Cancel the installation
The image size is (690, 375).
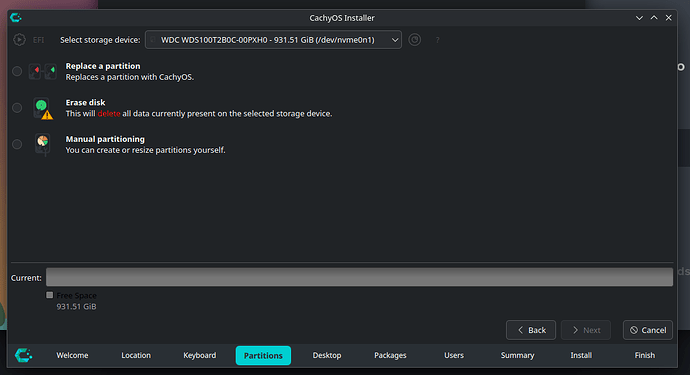[x=648, y=330]
